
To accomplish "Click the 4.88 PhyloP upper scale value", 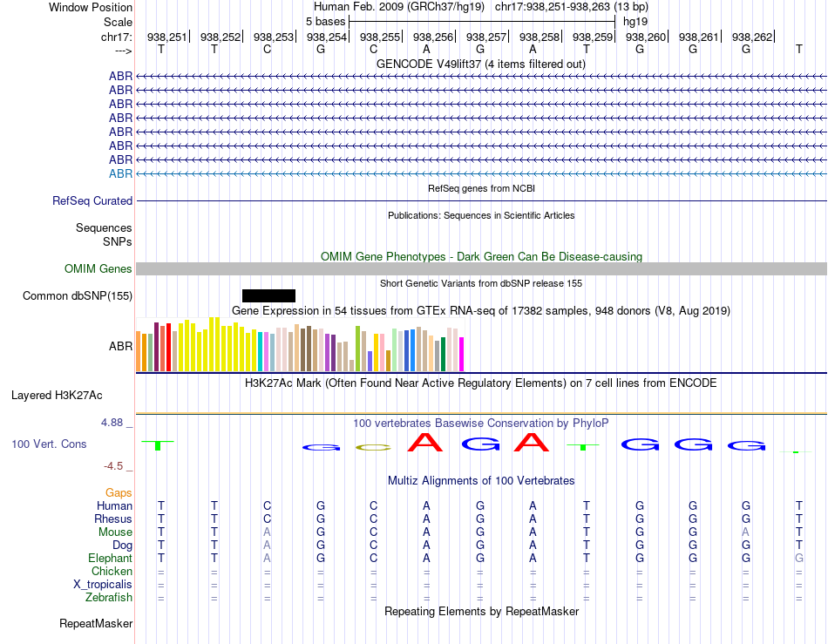I will (112, 423).
